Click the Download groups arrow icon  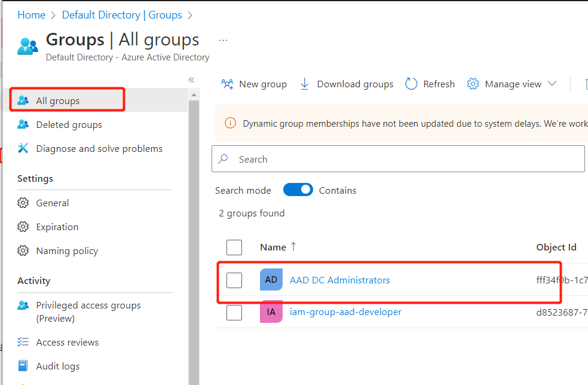click(305, 84)
